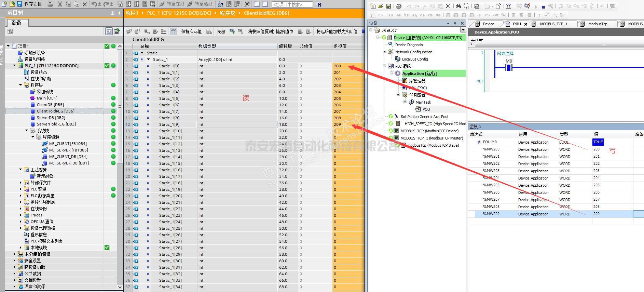This screenshot has height=292, width=644.
Task: Click the 保持实际值 button
Action: click(191, 31)
